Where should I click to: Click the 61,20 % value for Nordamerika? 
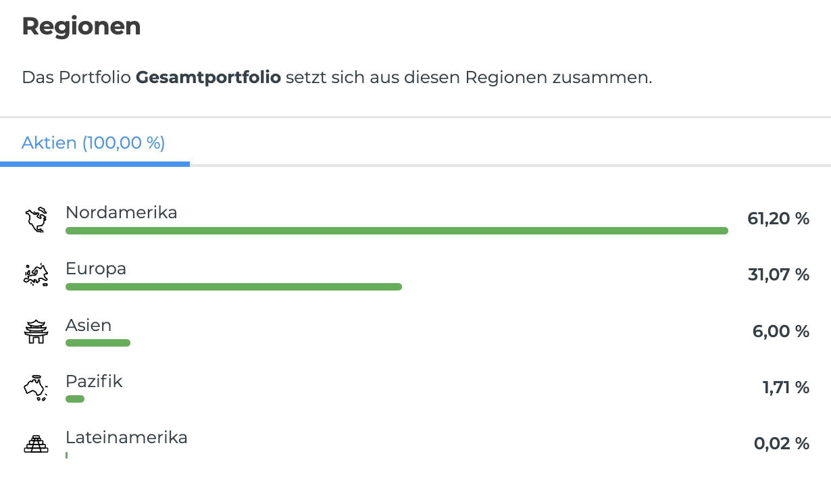pyautogui.click(x=778, y=219)
